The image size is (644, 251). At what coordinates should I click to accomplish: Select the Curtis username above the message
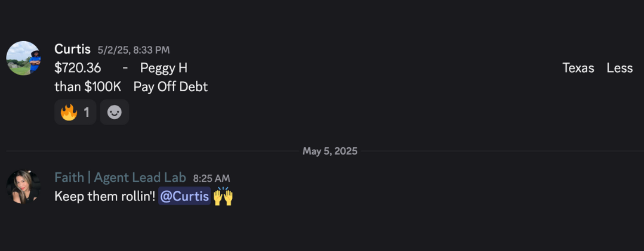pyautogui.click(x=72, y=49)
